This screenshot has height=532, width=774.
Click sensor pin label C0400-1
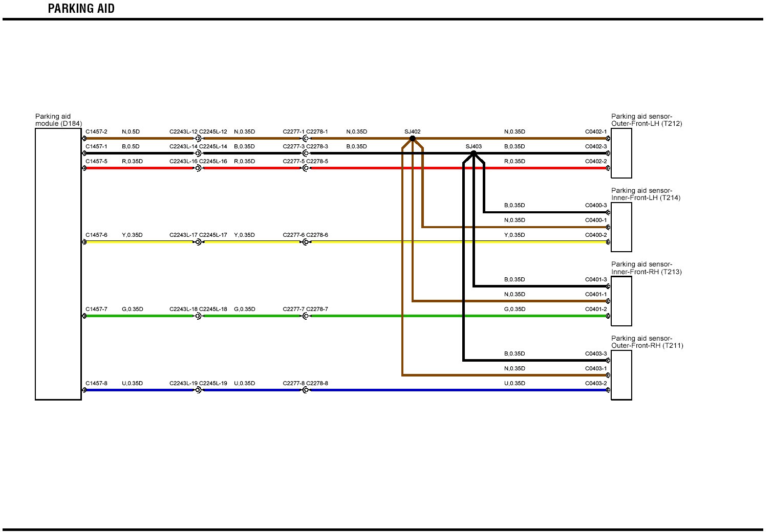point(596,220)
